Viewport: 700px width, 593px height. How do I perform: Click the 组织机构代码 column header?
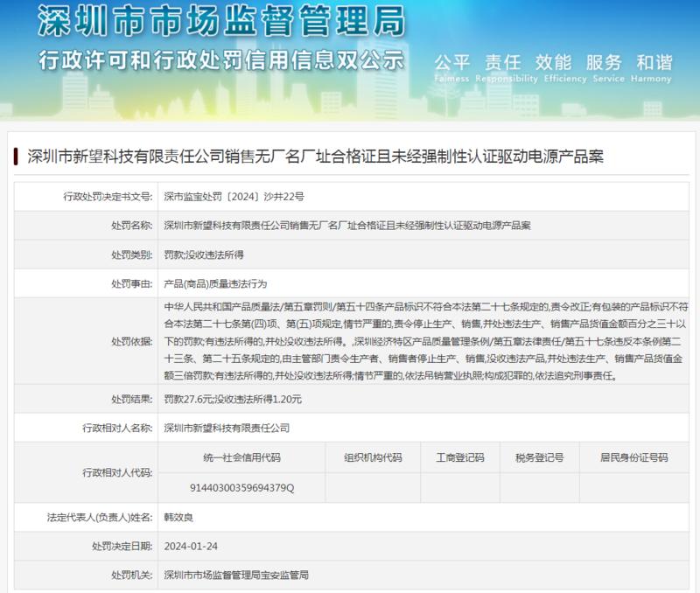(x=373, y=457)
